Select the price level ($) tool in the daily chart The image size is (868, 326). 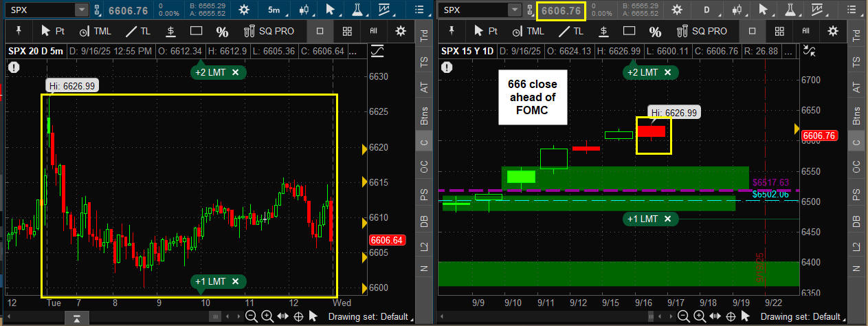(x=602, y=31)
